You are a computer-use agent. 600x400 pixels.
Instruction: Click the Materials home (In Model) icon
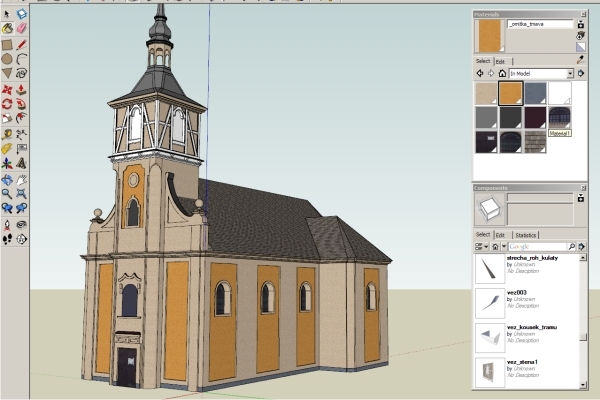click(x=502, y=73)
